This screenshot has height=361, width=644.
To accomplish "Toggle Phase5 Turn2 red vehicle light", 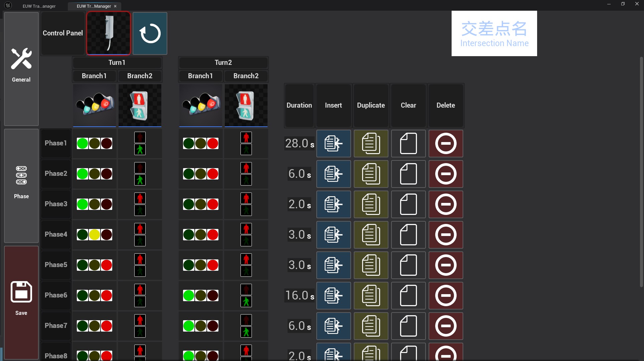I will (213, 265).
